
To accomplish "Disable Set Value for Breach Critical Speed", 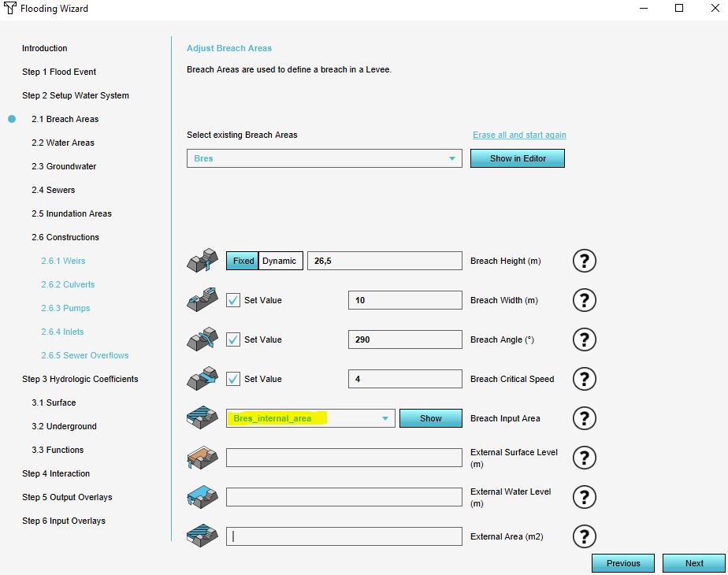I will (233, 379).
